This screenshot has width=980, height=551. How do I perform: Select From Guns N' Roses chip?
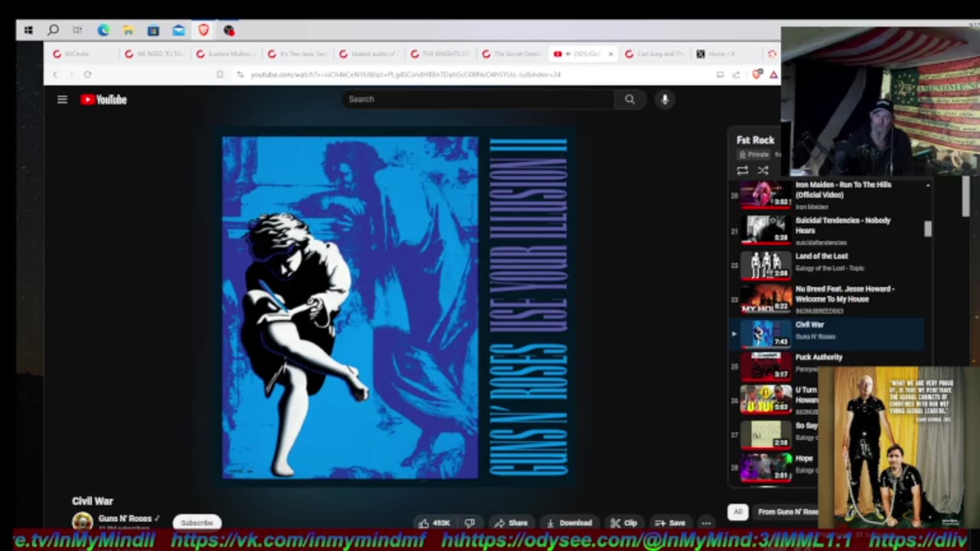point(787,512)
